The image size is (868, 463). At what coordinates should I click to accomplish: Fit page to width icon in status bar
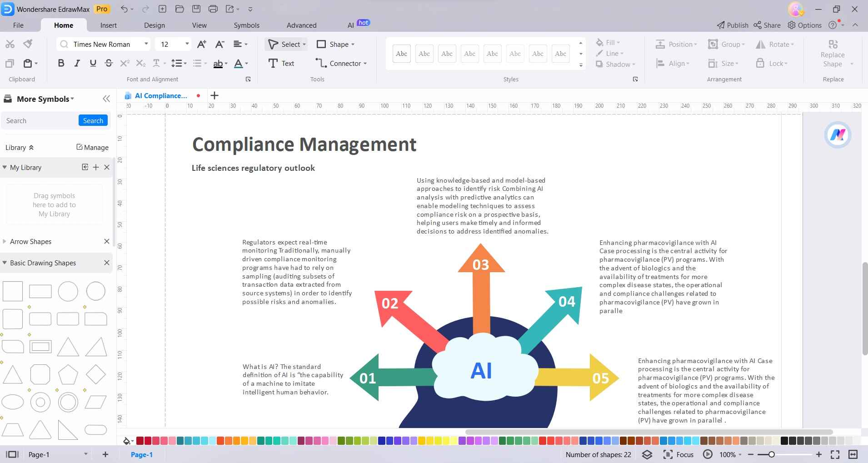(x=853, y=454)
